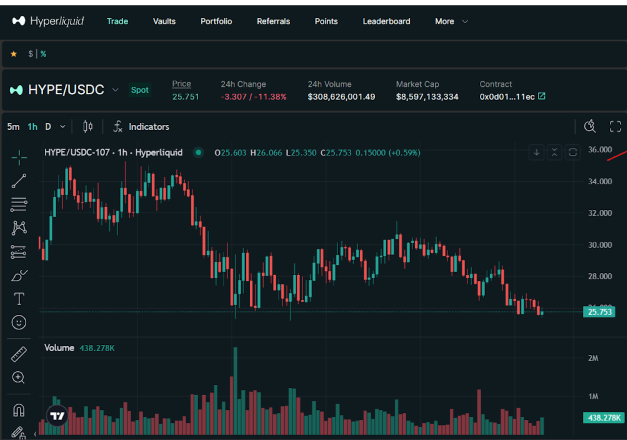Select the text annotation tool

[19, 299]
